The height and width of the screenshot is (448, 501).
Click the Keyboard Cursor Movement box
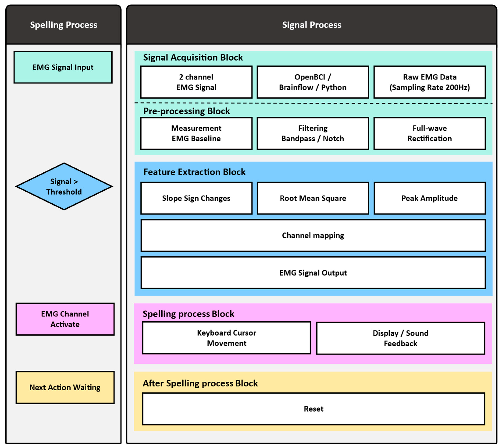(x=227, y=338)
